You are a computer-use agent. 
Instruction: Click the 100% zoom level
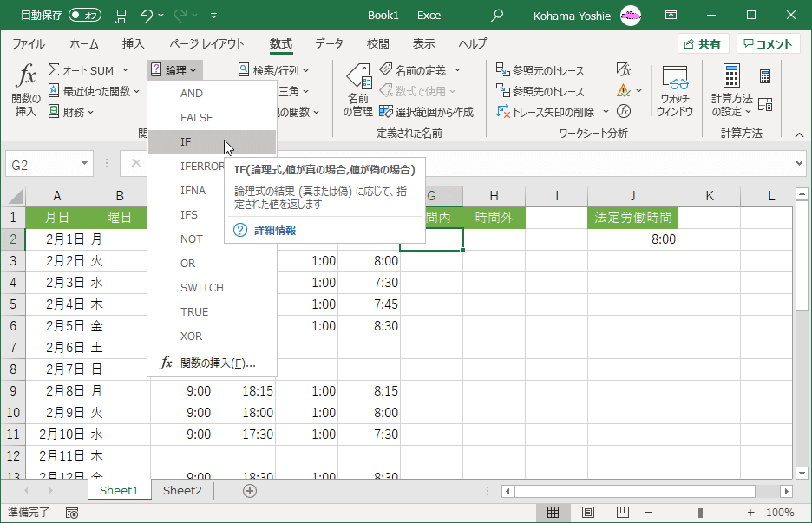tap(780, 512)
